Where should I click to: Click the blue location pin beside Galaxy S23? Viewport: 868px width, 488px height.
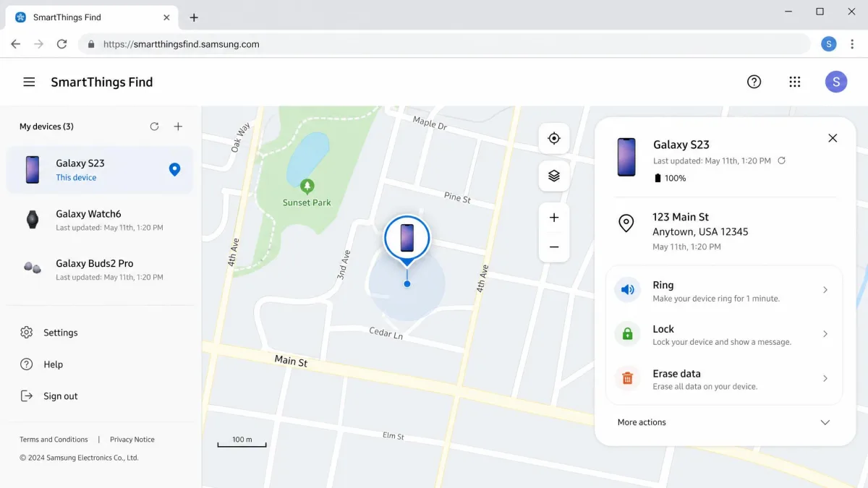coord(174,169)
